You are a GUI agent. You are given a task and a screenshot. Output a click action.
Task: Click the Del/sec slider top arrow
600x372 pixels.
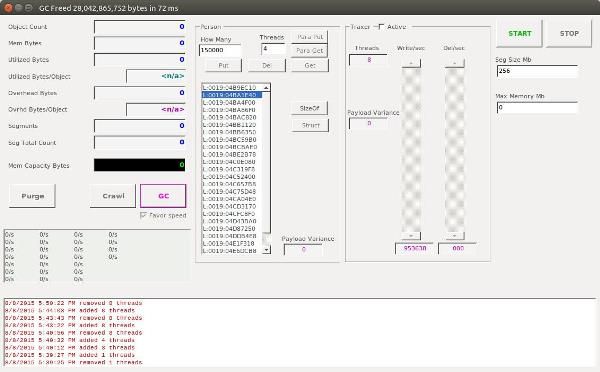coord(455,63)
